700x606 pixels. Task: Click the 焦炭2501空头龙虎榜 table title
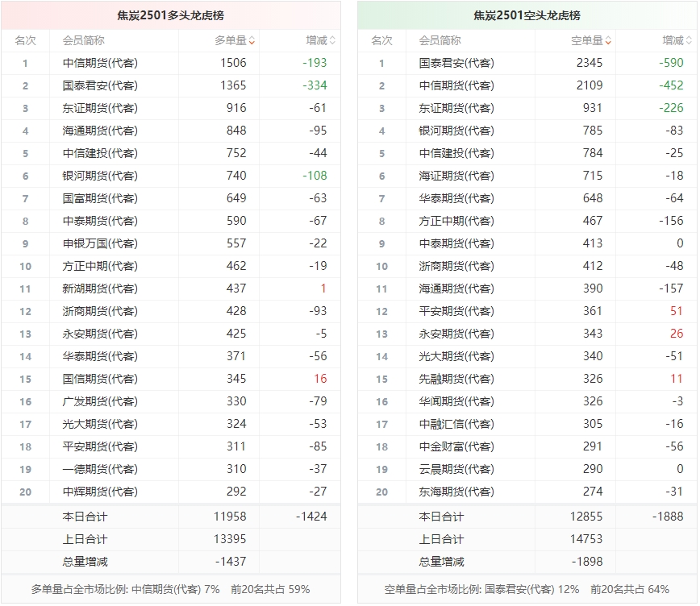[x=527, y=15]
